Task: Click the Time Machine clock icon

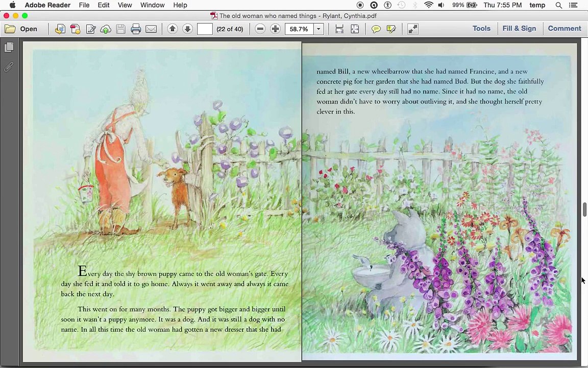Action: [x=401, y=5]
